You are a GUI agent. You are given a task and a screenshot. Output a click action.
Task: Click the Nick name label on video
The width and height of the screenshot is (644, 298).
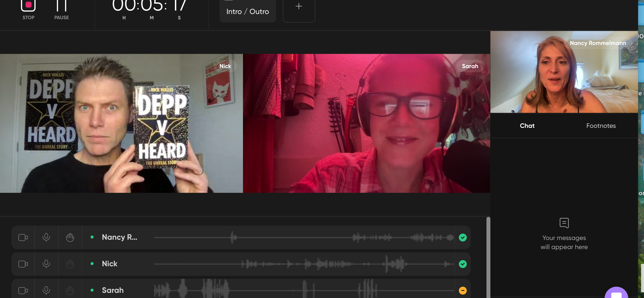[x=225, y=66]
